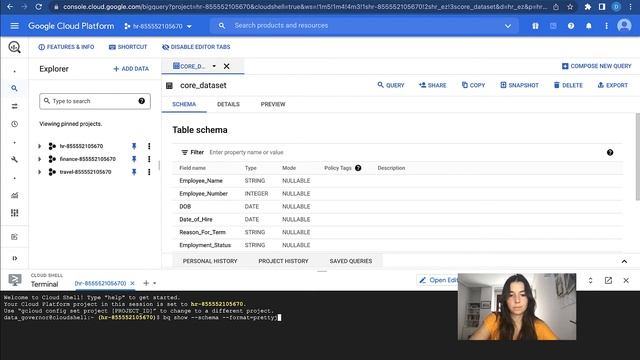Open the user account avatar

(624, 26)
